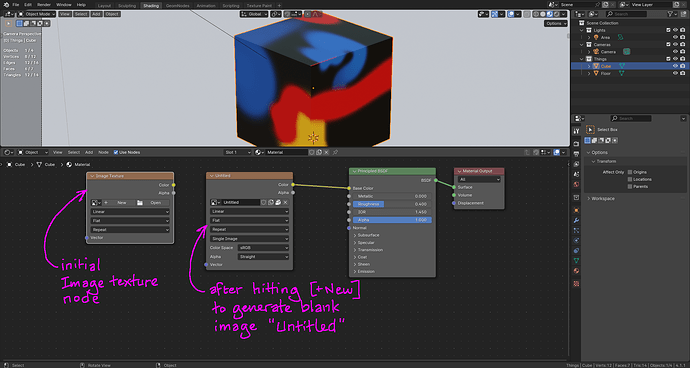Click the folder icon beside Open button
Screen dimensions: 690x368
(140, 203)
